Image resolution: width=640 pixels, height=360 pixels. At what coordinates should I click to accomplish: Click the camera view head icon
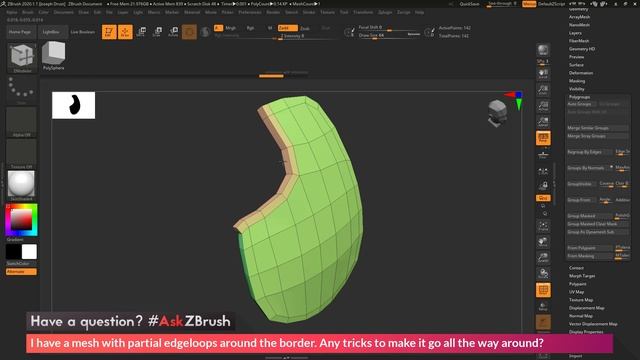click(498, 113)
